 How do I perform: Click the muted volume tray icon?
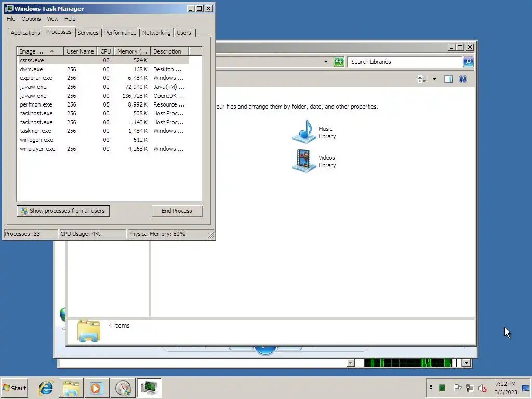(482, 388)
